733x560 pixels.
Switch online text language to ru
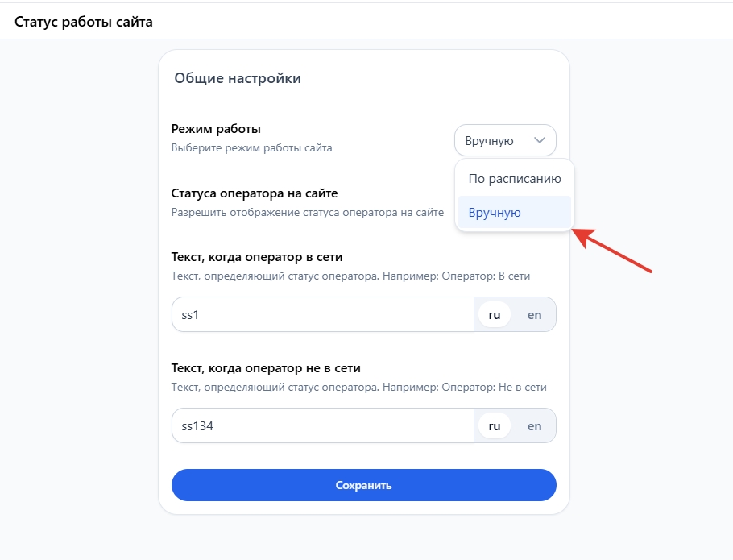coord(495,315)
